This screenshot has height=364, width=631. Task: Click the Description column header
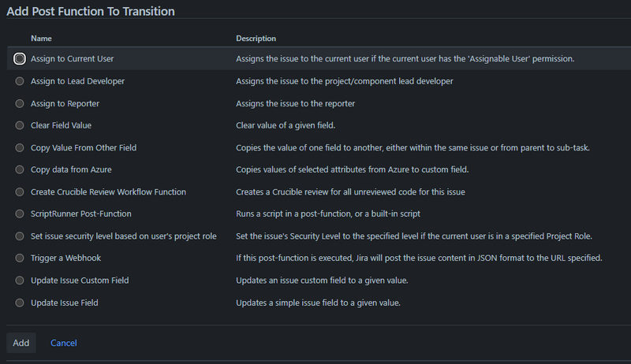click(256, 39)
